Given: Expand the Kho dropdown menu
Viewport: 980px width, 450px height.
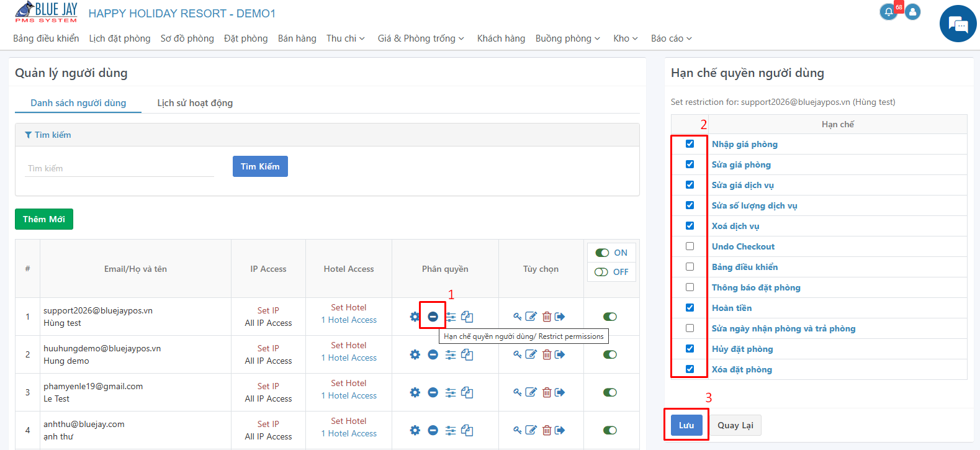Looking at the screenshot, I should (x=626, y=38).
